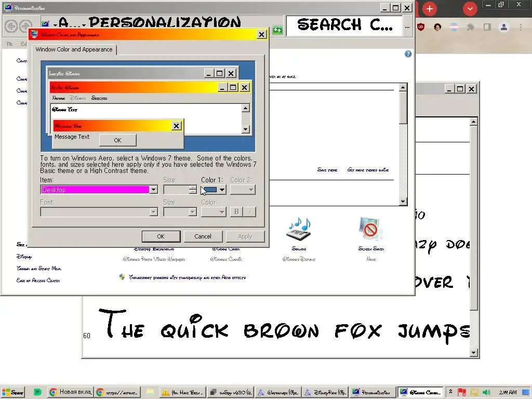The height and width of the screenshot is (399, 532).
Task: Click the item Size spinner field
Action: click(x=180, y=190)
